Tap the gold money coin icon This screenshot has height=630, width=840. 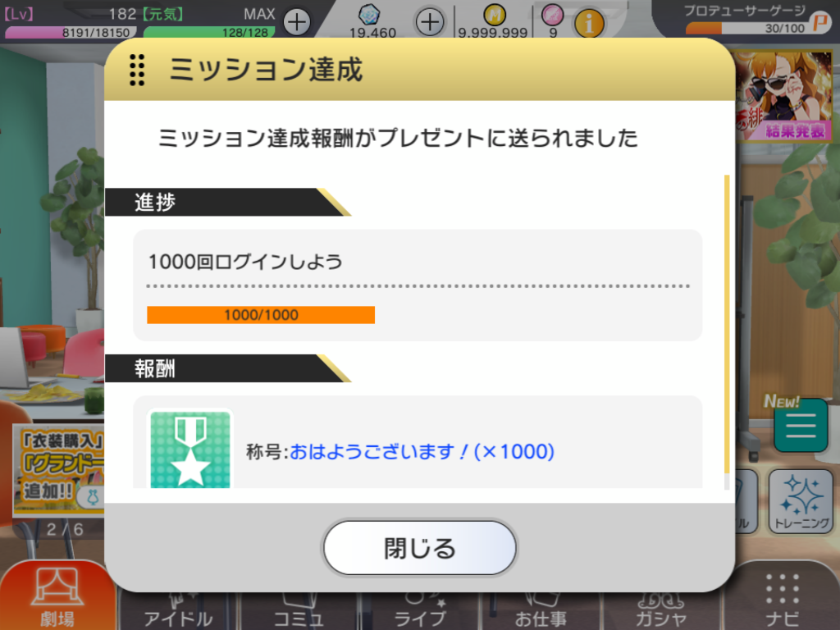click(x=495, y=15)
